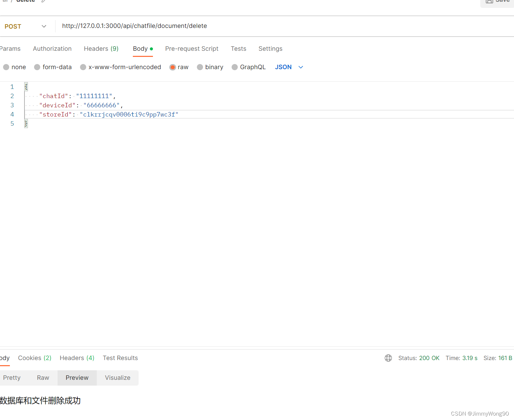514x420 pixels.
Task: Open the Settings tab
Action: pos(270,49)
